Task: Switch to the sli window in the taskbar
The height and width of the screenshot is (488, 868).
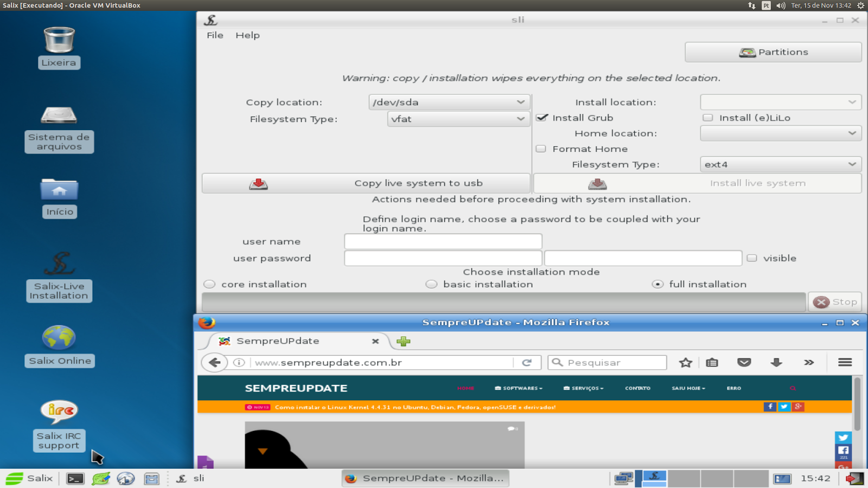Action: pos(191,478)
